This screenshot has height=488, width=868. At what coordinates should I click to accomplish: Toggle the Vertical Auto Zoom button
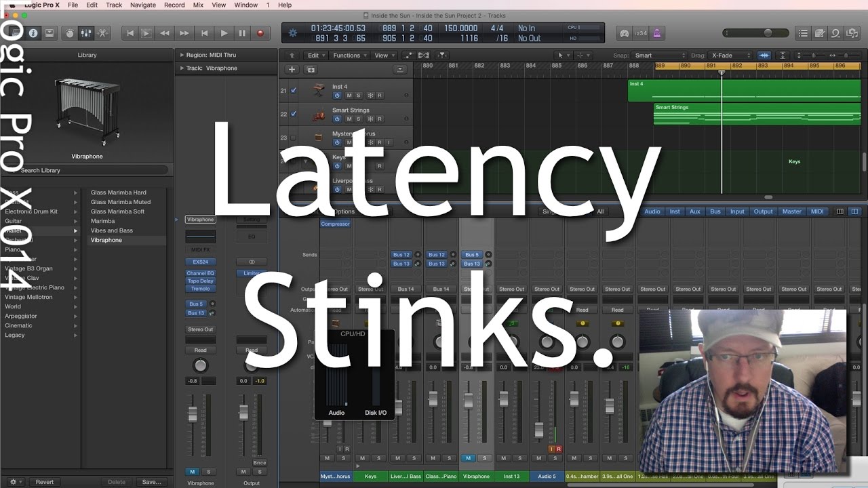(783, 56)
